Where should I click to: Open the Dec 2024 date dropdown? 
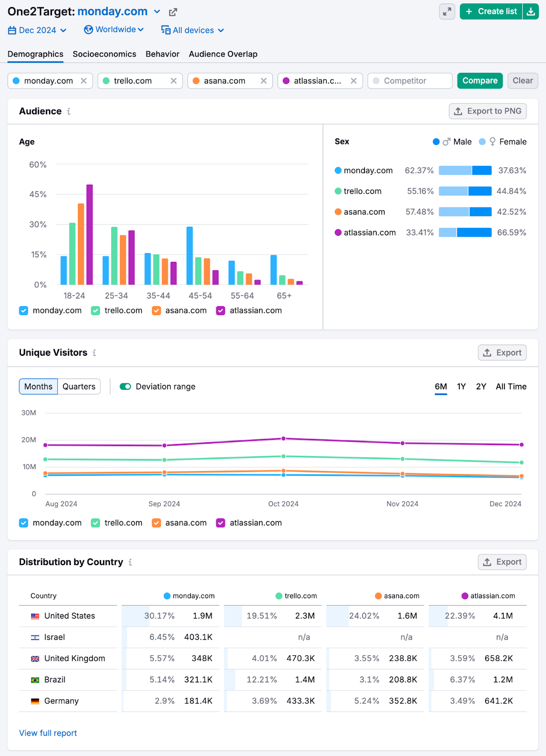coord(37,30)
